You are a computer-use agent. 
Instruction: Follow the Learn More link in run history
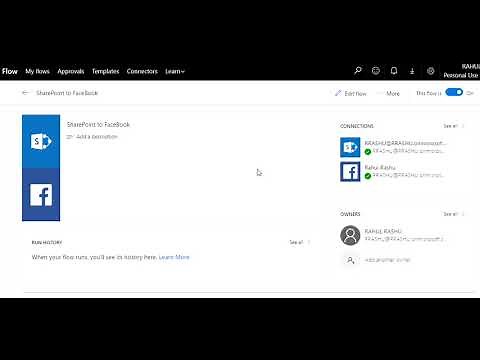coord(174,257)
